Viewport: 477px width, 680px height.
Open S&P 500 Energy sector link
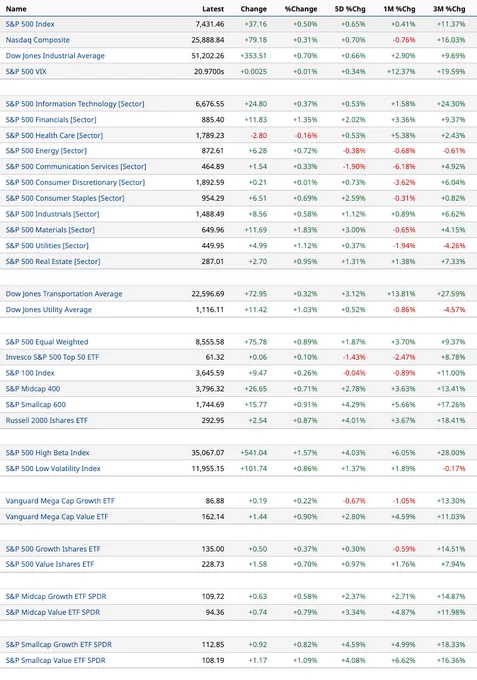46,151
